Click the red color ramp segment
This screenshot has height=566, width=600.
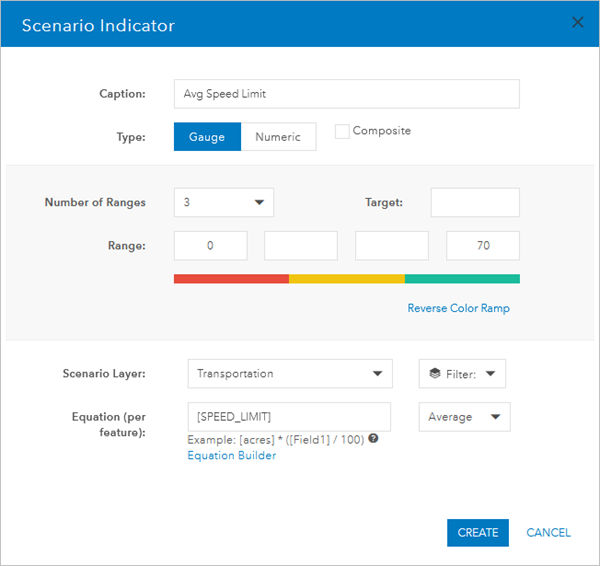coord(231,279)
